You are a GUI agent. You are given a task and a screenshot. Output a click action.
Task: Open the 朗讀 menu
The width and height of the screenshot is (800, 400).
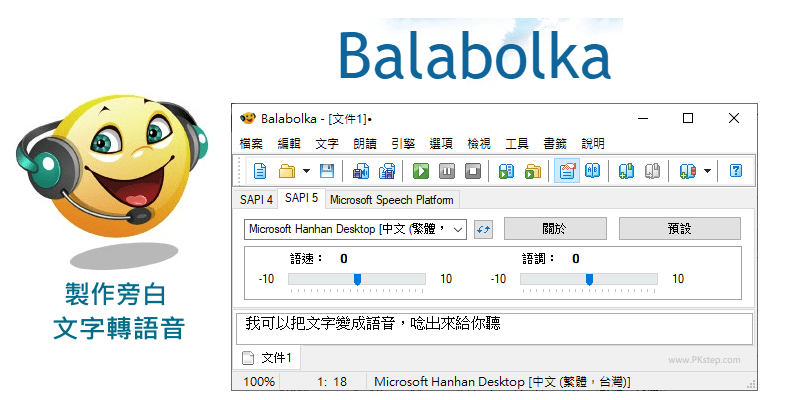tap(365, 144)
